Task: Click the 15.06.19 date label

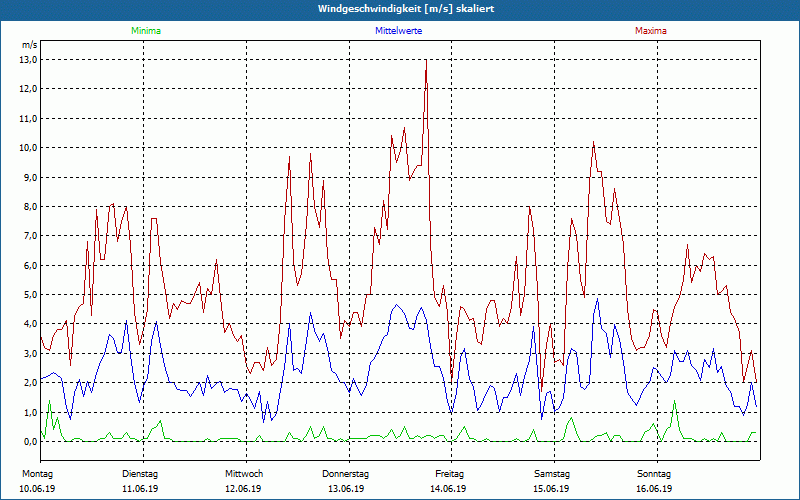Action: tap(552, 489)
